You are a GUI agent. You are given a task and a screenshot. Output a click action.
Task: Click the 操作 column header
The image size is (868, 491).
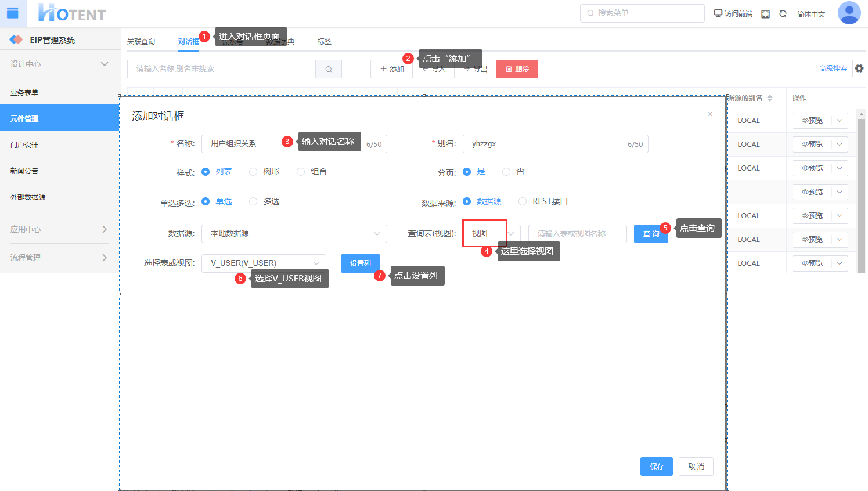click(799, 98)
